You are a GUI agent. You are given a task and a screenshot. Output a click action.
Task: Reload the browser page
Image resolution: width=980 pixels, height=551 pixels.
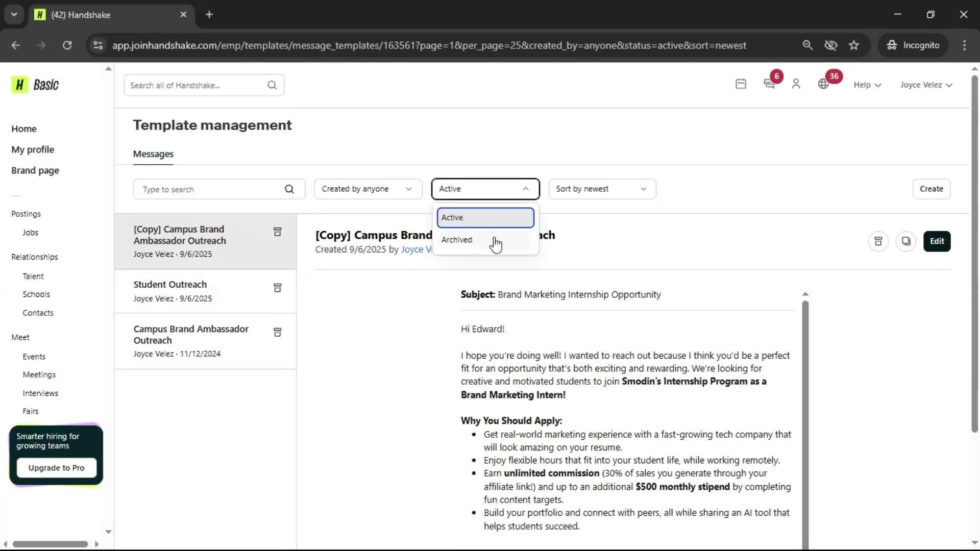tap(67, 45)
